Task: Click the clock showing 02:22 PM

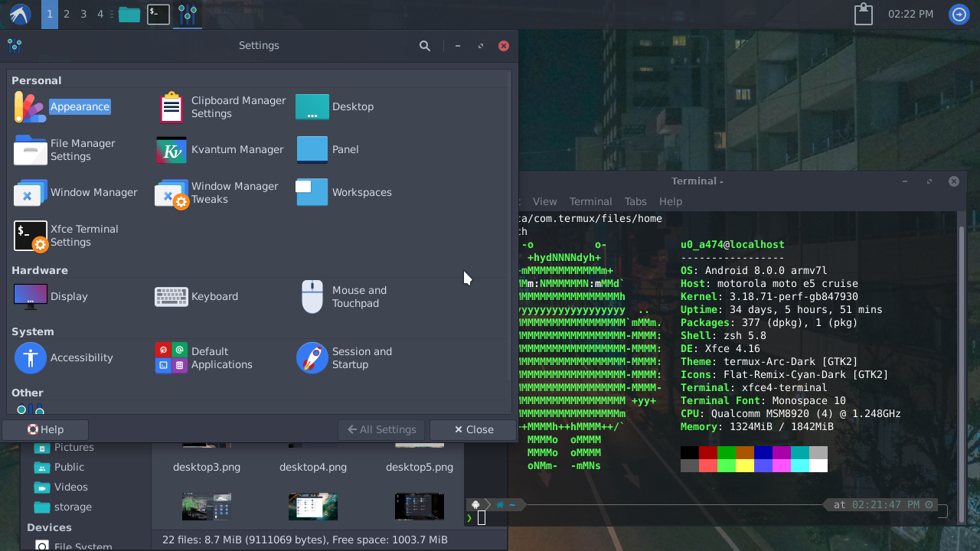Action: [910, 14]
